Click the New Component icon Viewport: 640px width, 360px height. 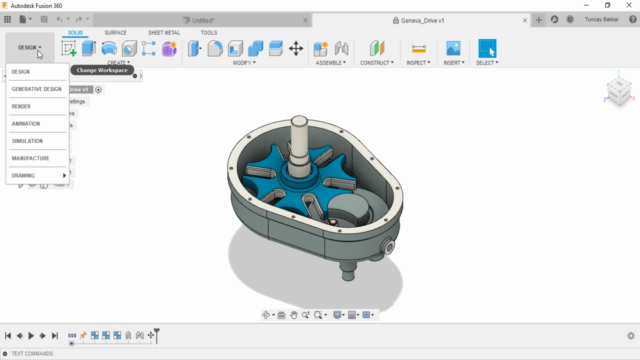coord(321,49)
